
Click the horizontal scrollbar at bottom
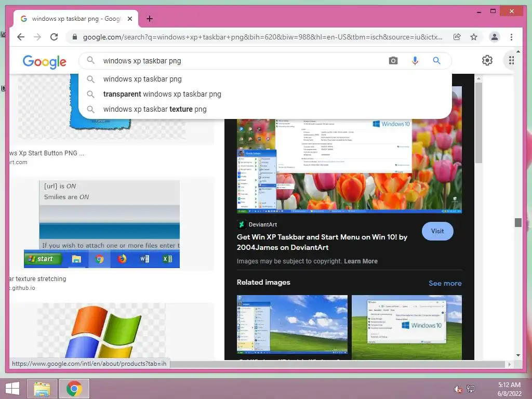[338, 364]
